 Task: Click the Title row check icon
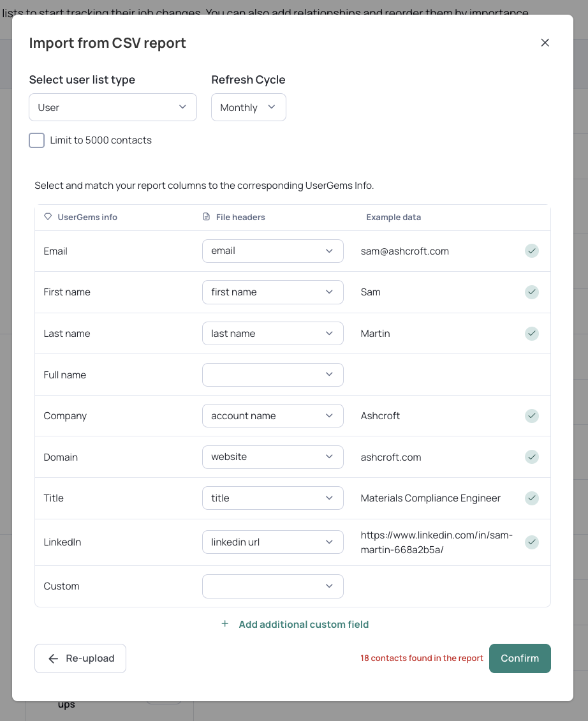[532, 498]
